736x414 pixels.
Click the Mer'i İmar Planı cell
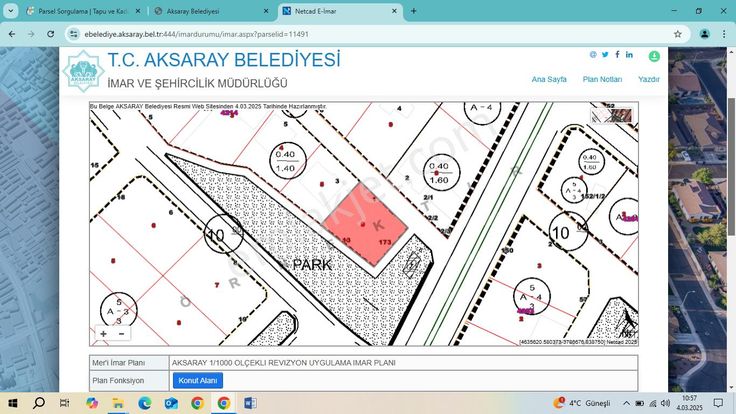click(129, 363)
